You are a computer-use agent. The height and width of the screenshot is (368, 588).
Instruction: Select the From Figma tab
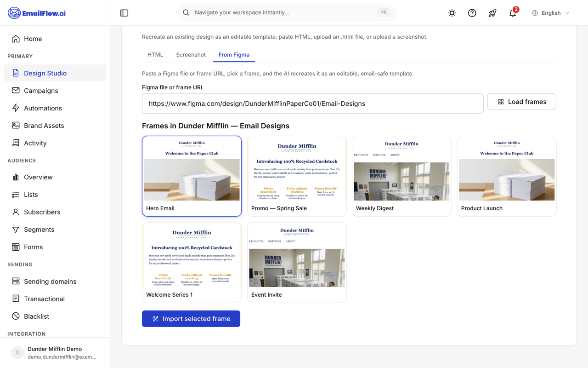234,55
